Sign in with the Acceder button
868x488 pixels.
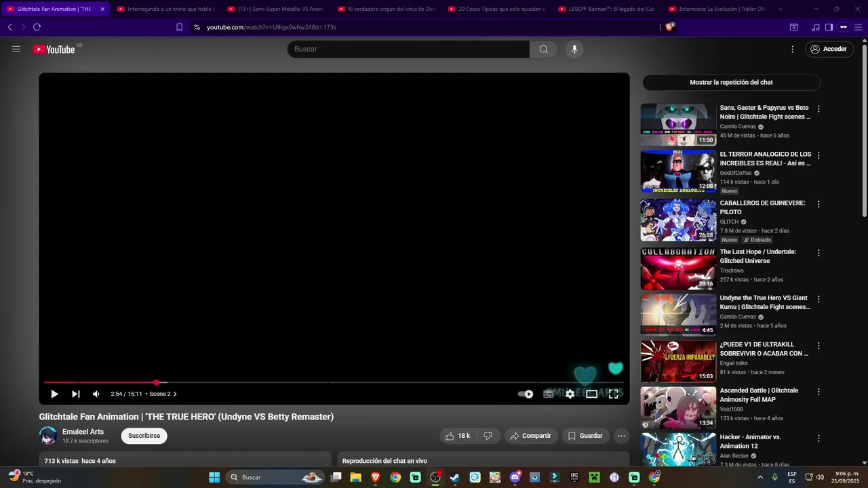tap(829, 49)
